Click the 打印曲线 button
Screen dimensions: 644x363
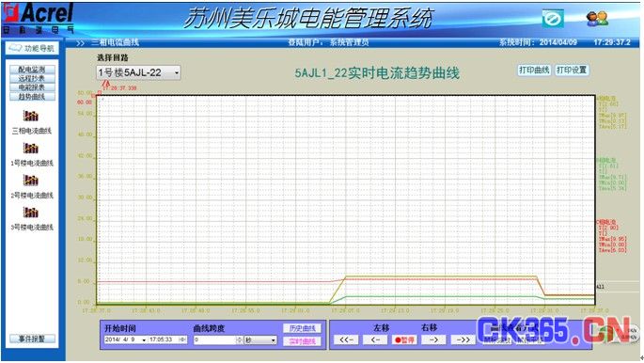[x=534, y=71]
